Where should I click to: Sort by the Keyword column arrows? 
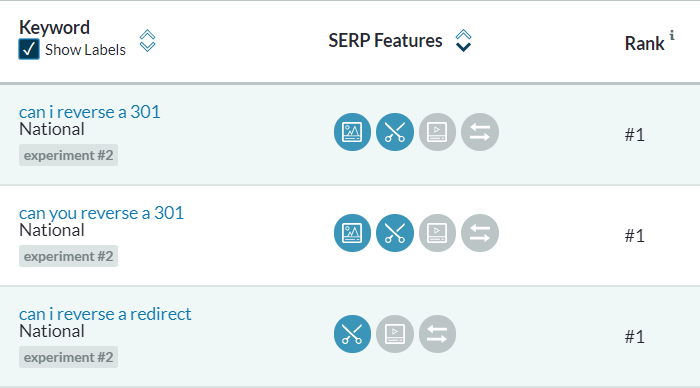coord(147,41)
